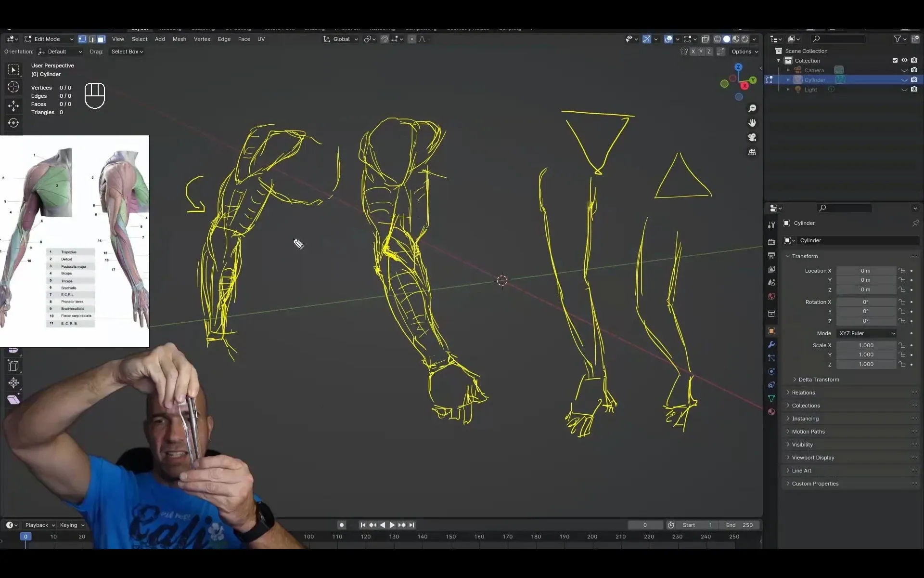Image resolution: width=924 pixels, height=578 pixels.
Task: Open Render Properties in the properties editor
Action: click(772, 242)
